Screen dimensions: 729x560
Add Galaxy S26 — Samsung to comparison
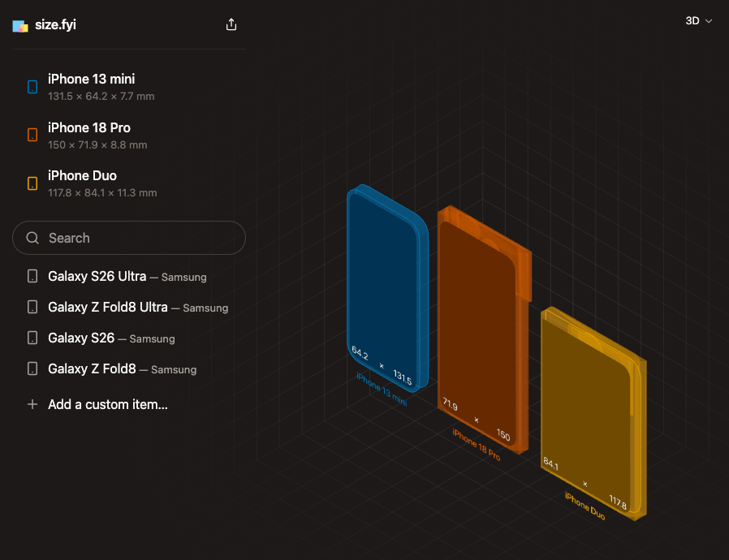pos(129,338)
